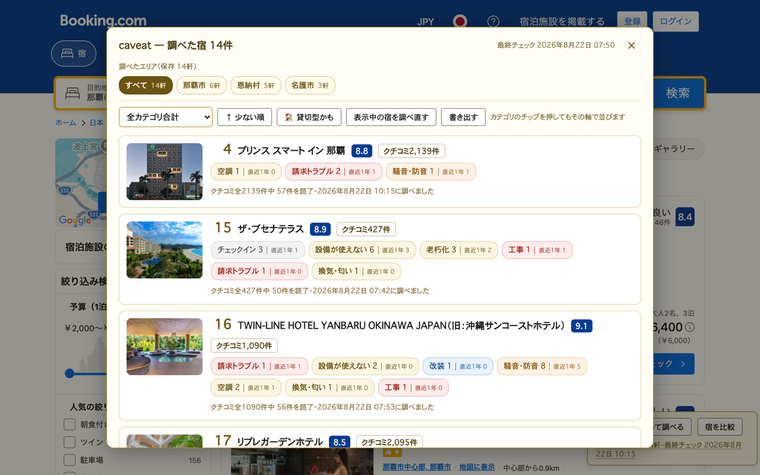Click 請求トラブル 1 chip on ザ・ブセナテラス
The height and width of the screenshot is (475, 760).
(x=259, y=271)
